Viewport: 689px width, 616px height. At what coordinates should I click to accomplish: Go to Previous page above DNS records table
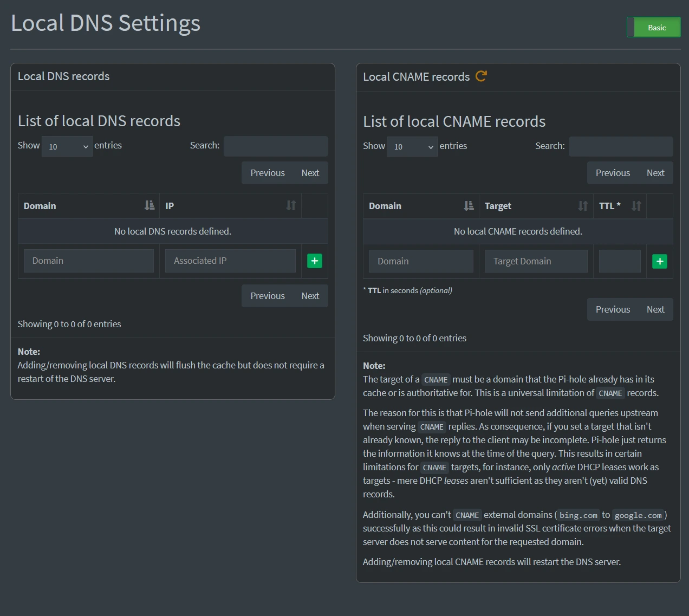pyautogui.click(x=268, y=173)
